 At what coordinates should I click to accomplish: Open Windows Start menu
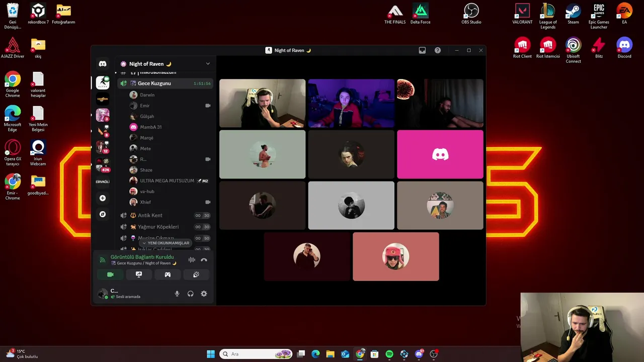tap(211, 354)
